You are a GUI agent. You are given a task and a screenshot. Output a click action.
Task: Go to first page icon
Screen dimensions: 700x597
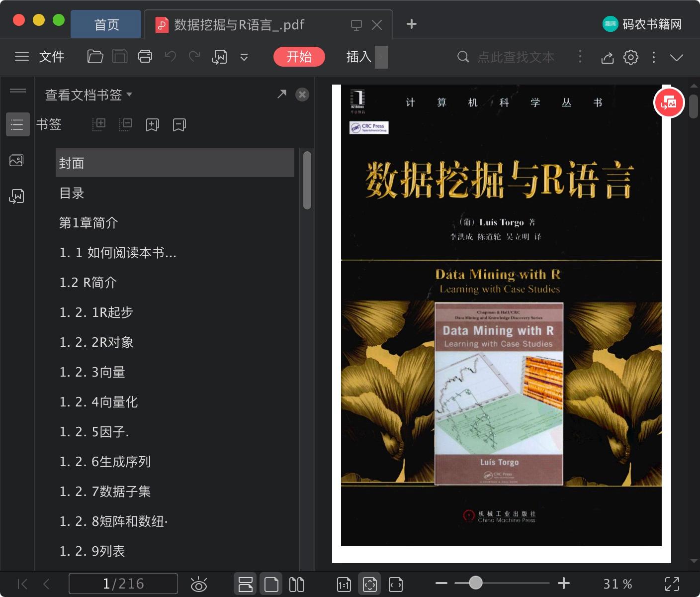[x=22, y=584]
